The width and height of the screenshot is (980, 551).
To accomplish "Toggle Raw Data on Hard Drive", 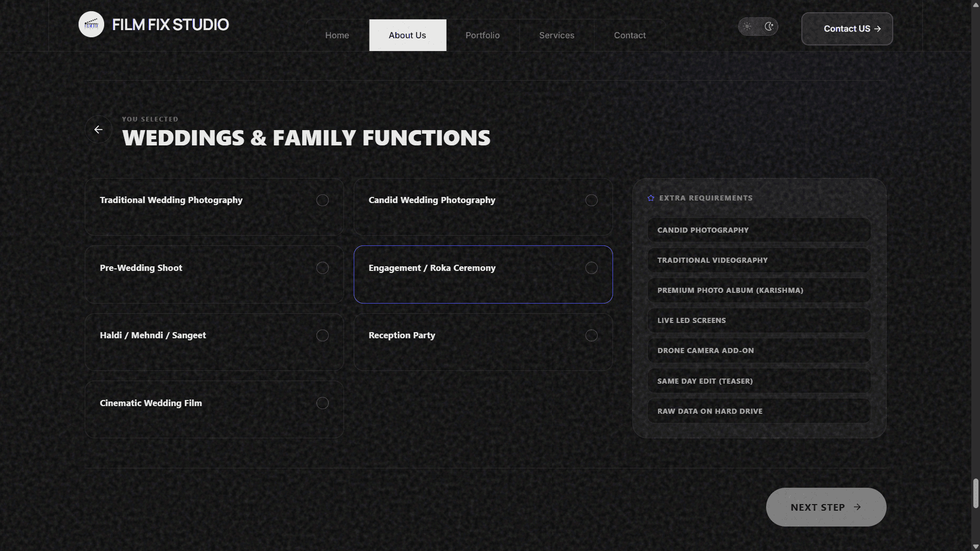I will tap(758, 411).
